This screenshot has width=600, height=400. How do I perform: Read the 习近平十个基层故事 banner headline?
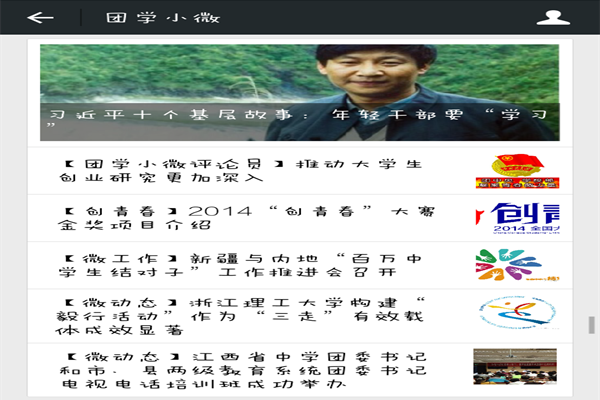point(299,116)
